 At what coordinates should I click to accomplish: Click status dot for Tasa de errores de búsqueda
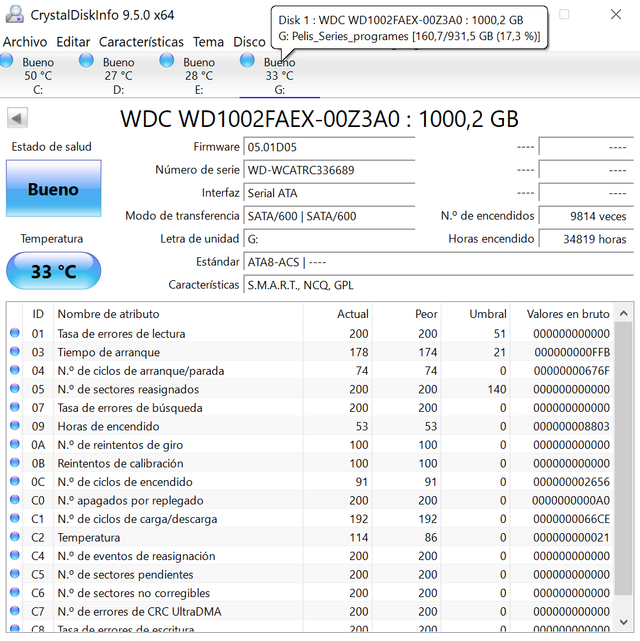tap(15, 407)
